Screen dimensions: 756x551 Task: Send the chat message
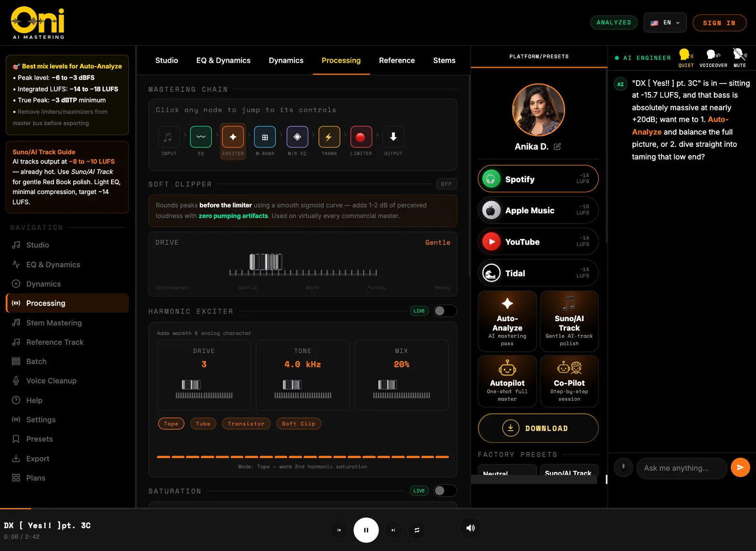pos(740,467)
